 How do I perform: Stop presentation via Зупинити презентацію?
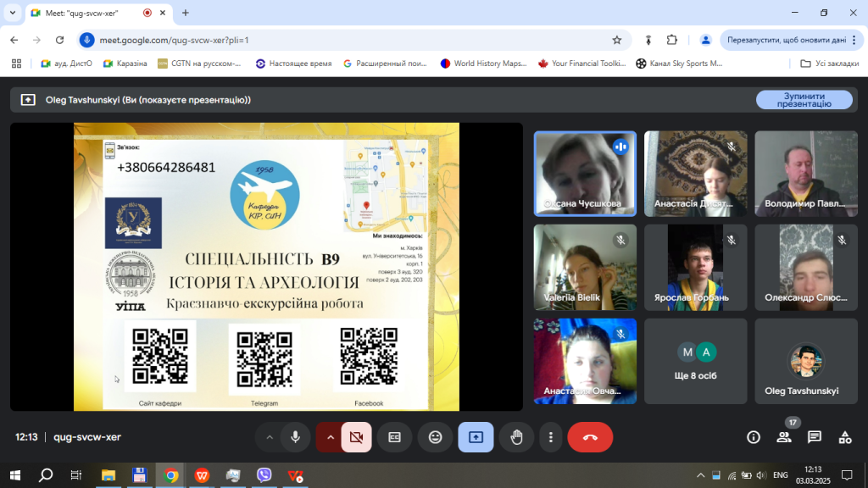[x=804, y=100]
